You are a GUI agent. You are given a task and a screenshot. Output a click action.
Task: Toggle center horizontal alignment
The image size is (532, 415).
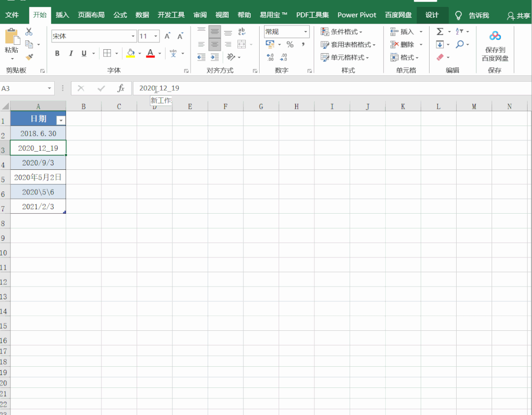pos(214,44)
